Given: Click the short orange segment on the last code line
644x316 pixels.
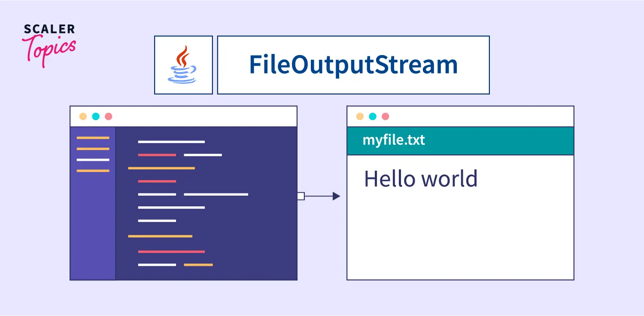Looking at the screenshot, I should [x=198, y=265].
